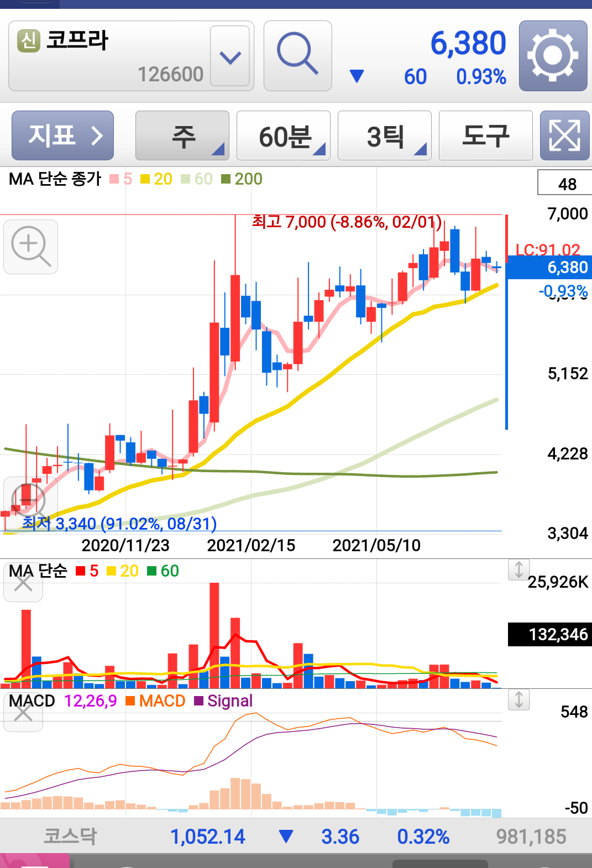Tap MACD 12,26,9 parameter text
Viewport: 592px width, 868px height.
91,701
